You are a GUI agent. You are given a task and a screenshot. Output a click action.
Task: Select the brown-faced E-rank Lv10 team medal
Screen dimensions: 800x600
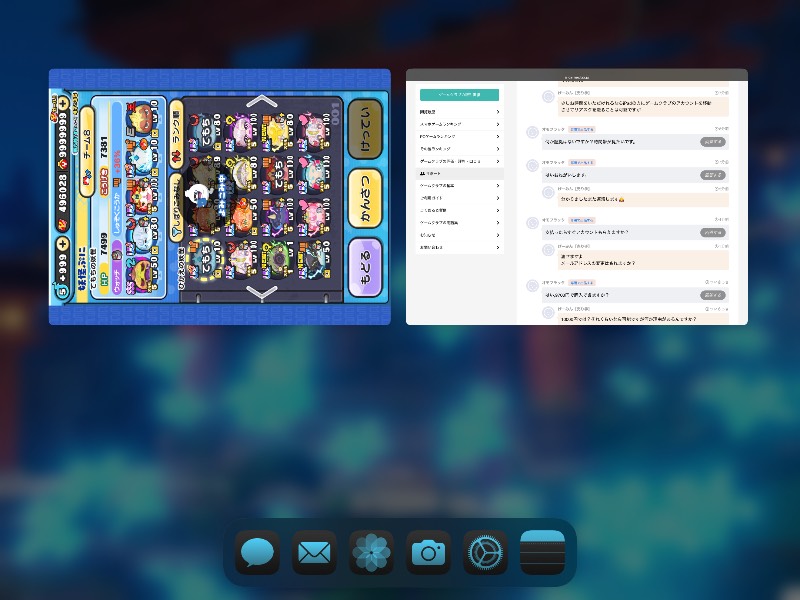tap(142, 118)
